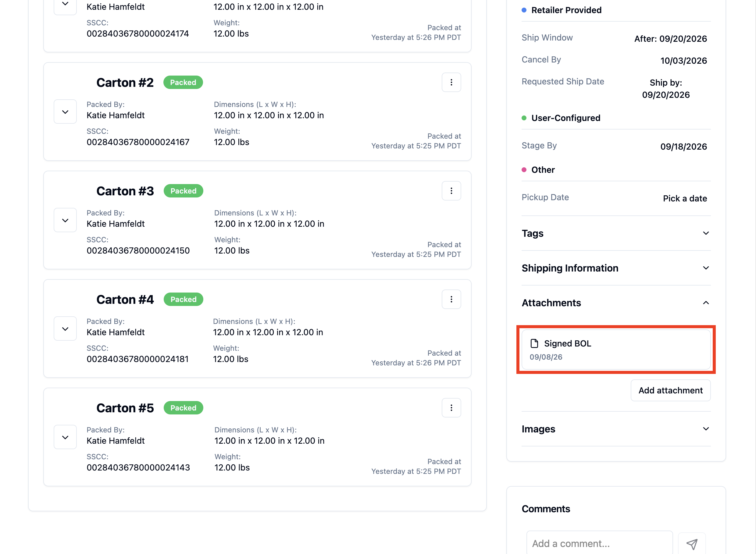756x554 pixels.
Task: Click the Packed badge on Carton #4
Action: coord(183,300)
